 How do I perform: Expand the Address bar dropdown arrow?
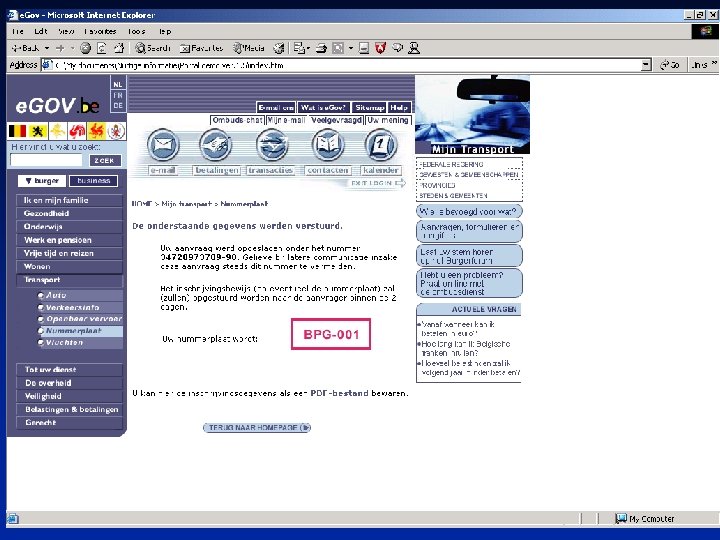tap(646, 65)
